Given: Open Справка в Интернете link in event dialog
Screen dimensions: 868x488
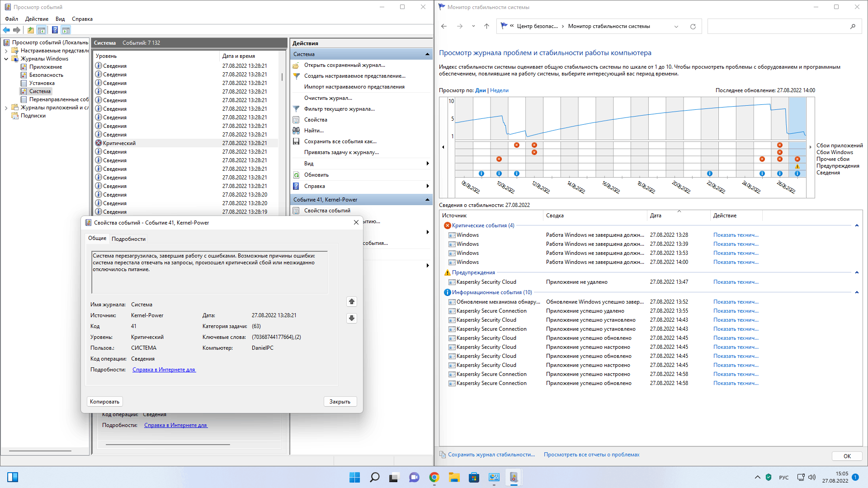Looking at the screenshot, I should (x=164, y=370).
